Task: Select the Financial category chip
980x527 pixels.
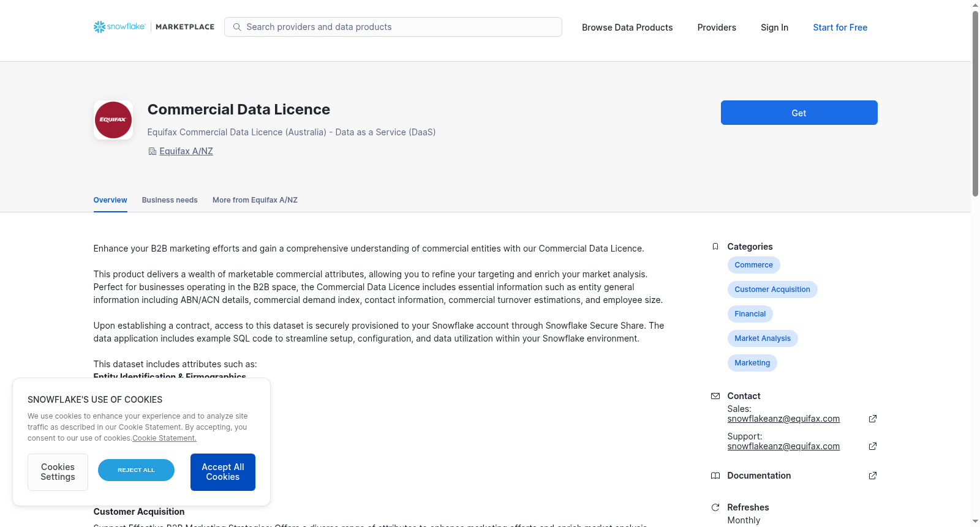Action: 750,314
